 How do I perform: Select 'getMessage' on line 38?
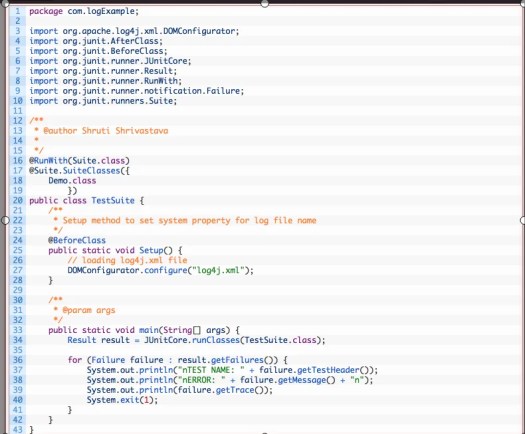tap(302, 380)
